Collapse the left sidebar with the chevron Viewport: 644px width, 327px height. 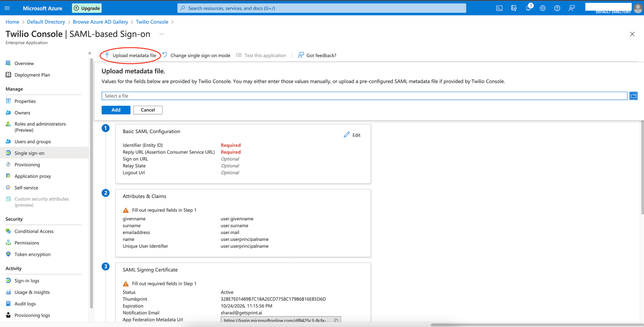pos(90,53)
